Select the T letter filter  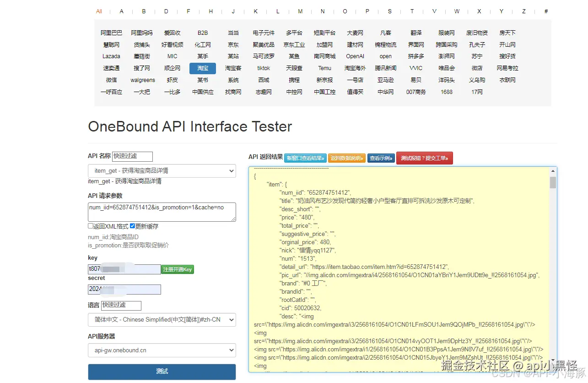click(x=412, y=11)
